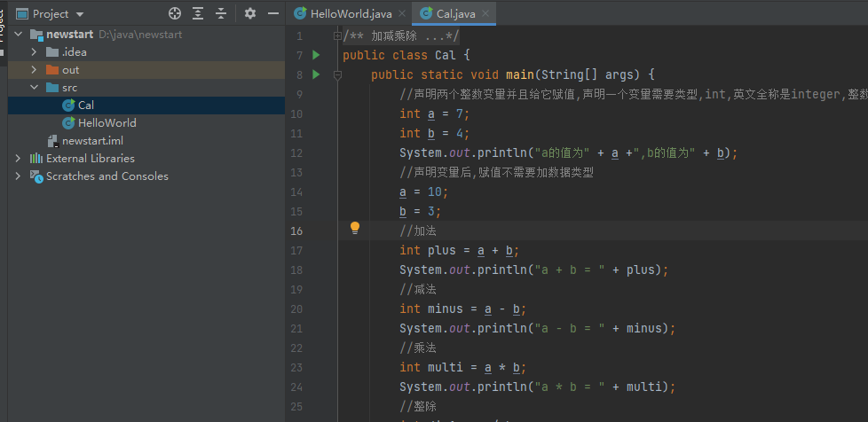868x422 pixels.
Task: Click the '//乘法' comment line
Action: pyautogui.click(x=418, y=348)
